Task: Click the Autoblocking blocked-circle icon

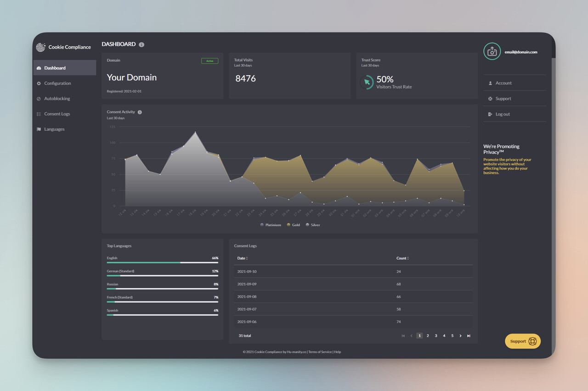Action: tap(39, 99)
